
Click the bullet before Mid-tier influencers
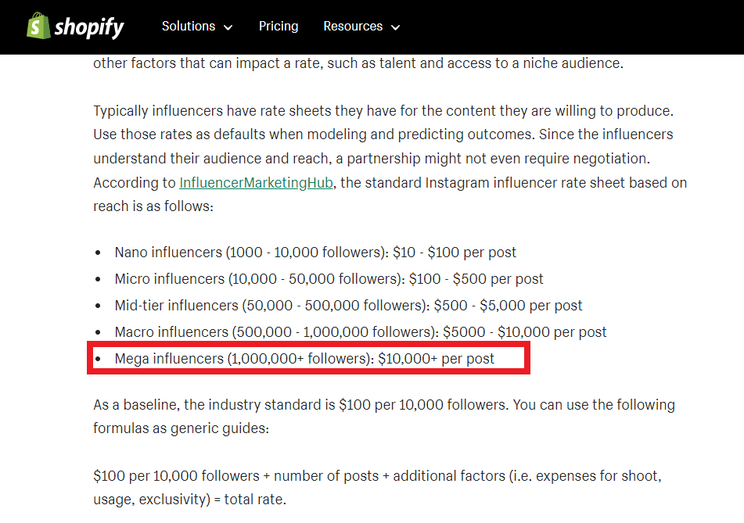98,306
